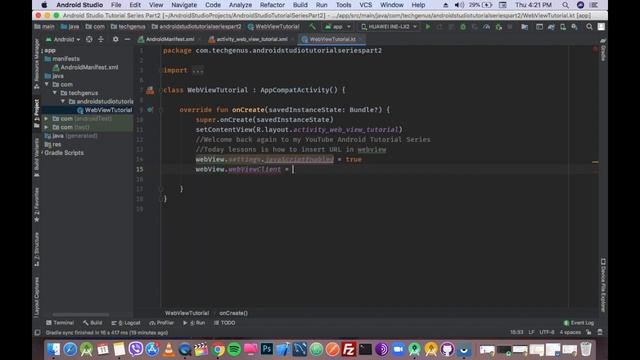Click Collapse All icon in Project panel header
The width and height of the screenshot is (640, 360).
click(101, 40)
